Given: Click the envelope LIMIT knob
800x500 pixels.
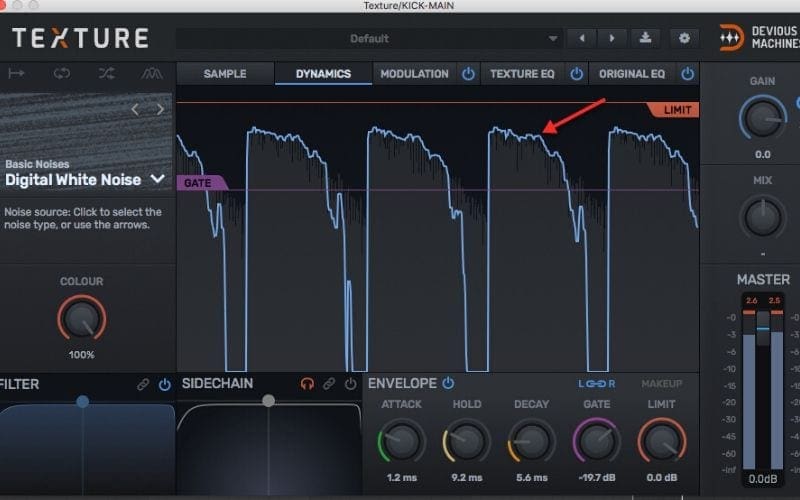Looking at the screenshot, I should [662, 442].
